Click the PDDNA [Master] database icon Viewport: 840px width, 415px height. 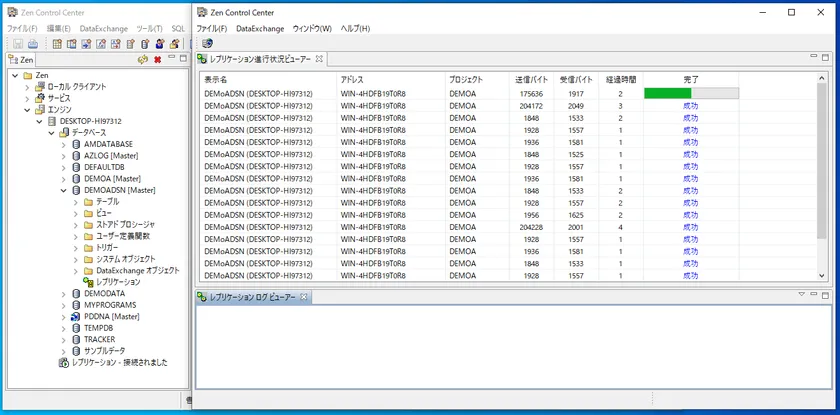(x=75, y=316)
